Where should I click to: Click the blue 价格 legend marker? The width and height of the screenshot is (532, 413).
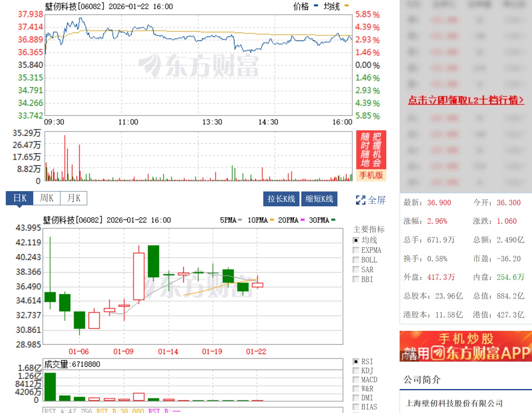(316, 6)
